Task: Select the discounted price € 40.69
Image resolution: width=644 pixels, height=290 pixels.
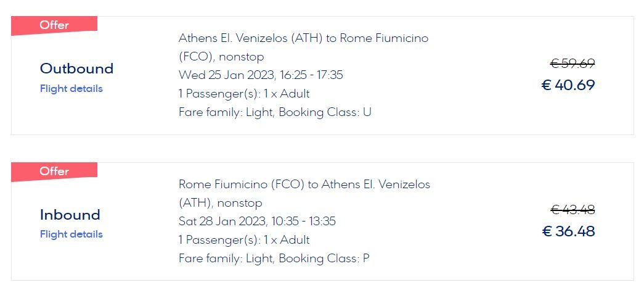Action: click(568, 85)
